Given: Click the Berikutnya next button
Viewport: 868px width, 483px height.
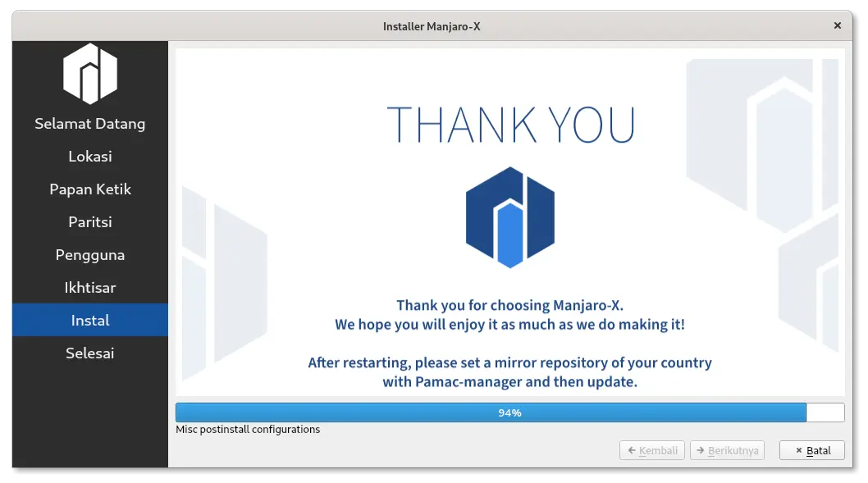Looking at the screenshot, I should coord(727,450).
